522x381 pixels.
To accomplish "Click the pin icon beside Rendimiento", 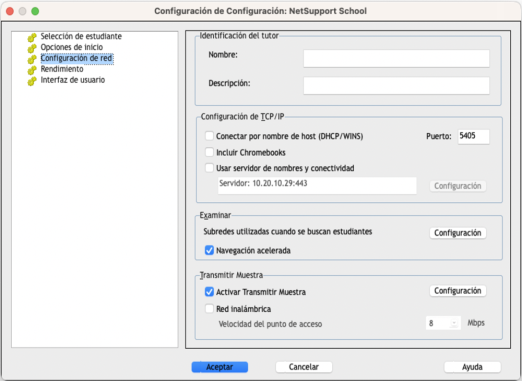I will 32,70.
